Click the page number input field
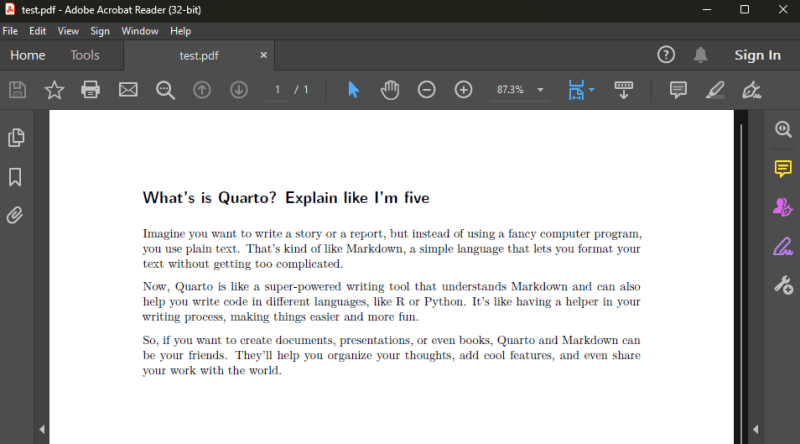 pyautogui.click(x=278, y=90)
